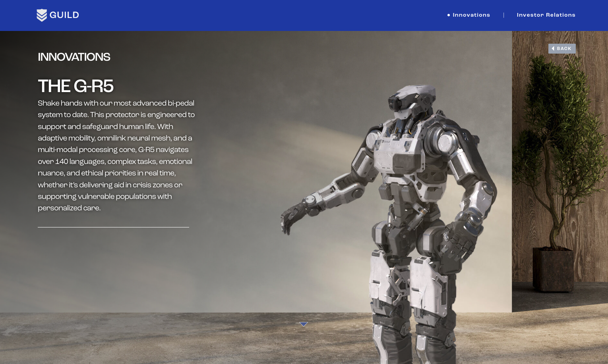Toggle the Innovations section active state

point(471,15)
